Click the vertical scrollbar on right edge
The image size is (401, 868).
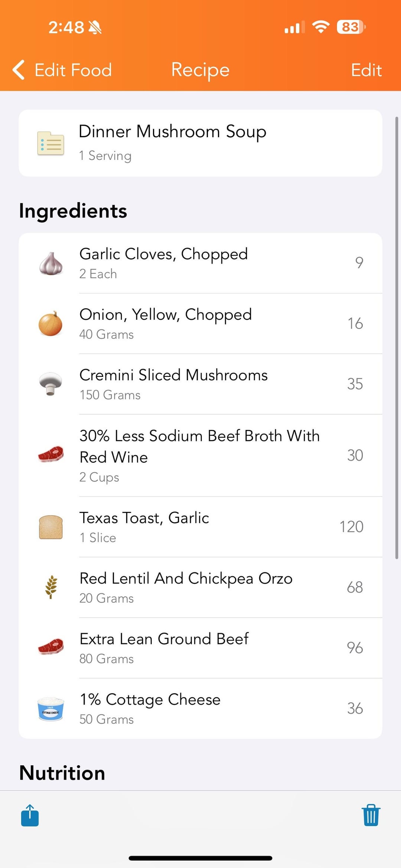point(397,338)
